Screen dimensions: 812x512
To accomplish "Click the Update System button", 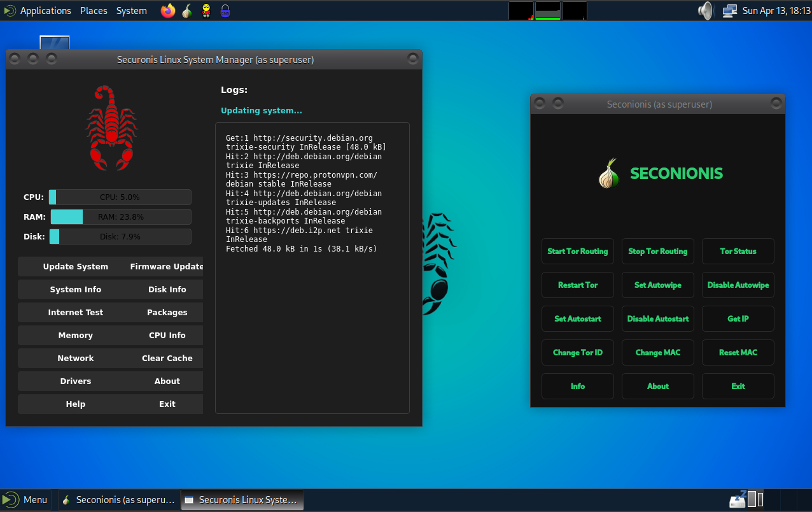I will pos(75,267).
